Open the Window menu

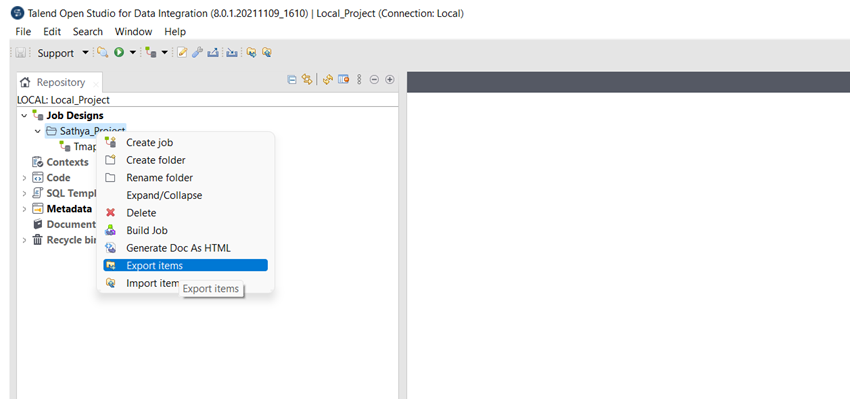(133, 31)
